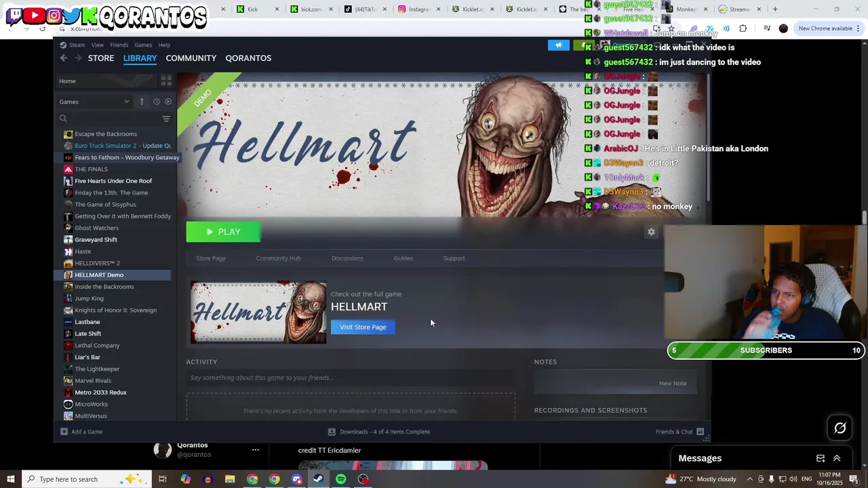Screen dimensions: 868x488
Task: Click the Visit Store Page button
Action: [363, 327]
